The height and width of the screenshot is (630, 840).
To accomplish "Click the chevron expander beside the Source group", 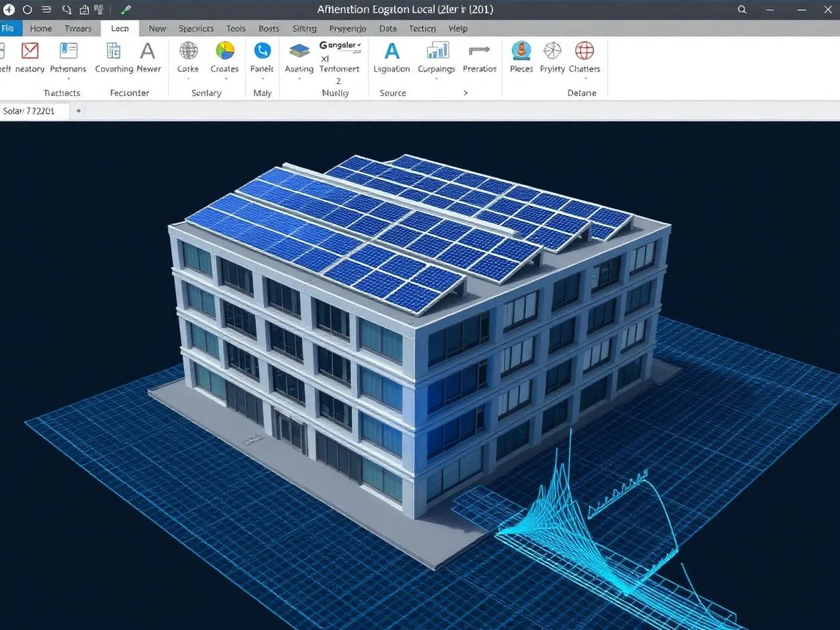I will pyautogui.click(x=466, y=93).
